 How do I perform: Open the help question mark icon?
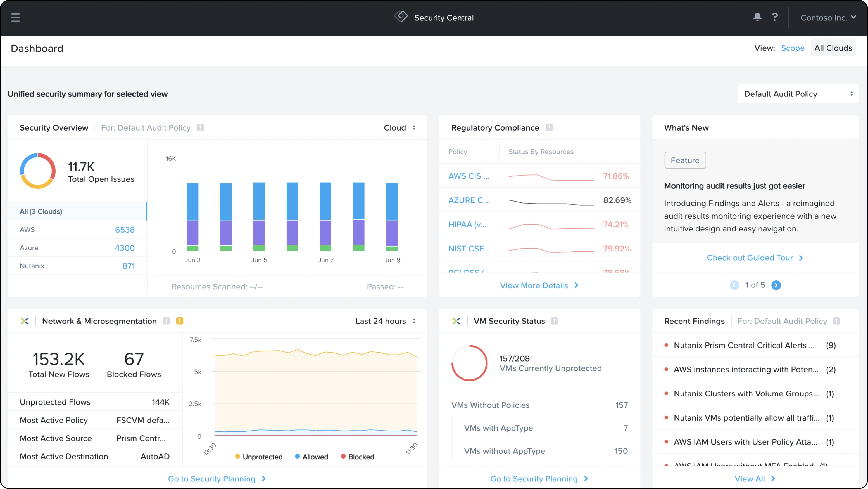pyautogui.click(x=775, y=17)
